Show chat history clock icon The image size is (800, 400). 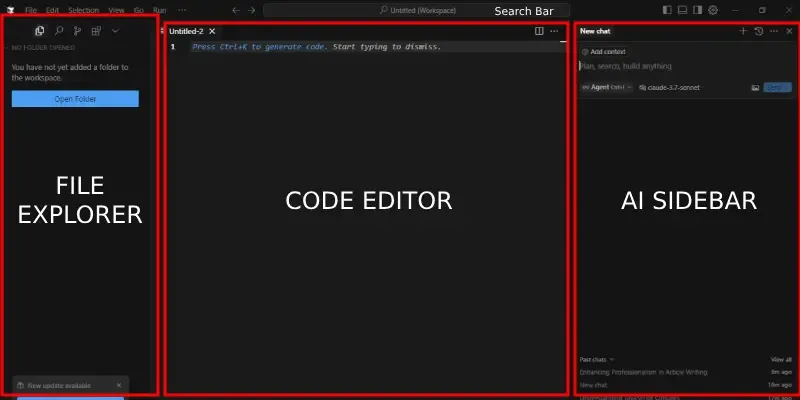tap(758, 31)
